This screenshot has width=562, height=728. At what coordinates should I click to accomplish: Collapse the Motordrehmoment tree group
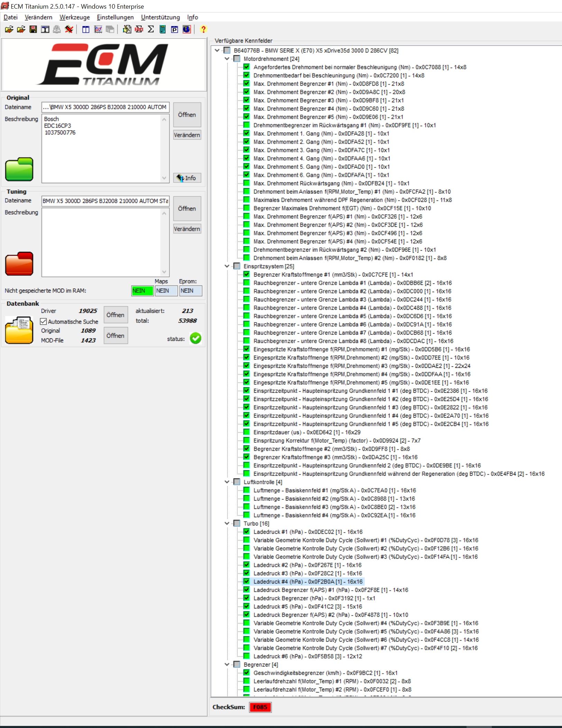227,59
